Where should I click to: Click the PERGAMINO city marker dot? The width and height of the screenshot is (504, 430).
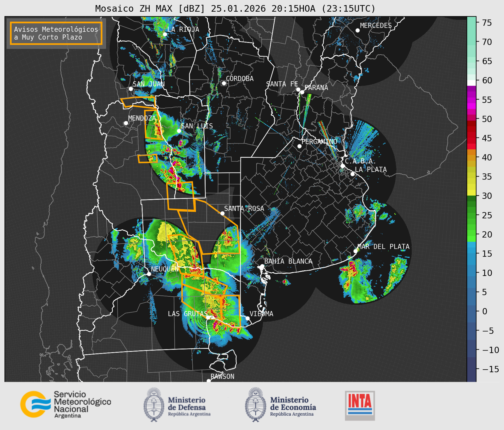(299, 146)
